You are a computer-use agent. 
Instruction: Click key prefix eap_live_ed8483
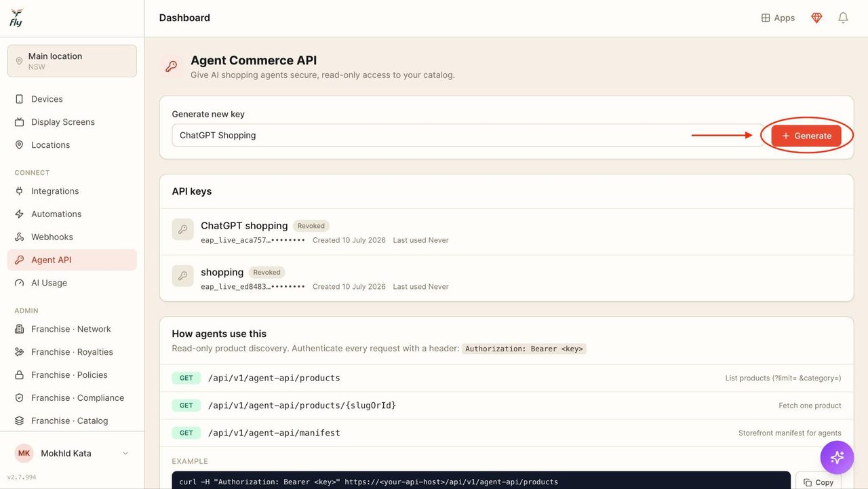point(253,287)
